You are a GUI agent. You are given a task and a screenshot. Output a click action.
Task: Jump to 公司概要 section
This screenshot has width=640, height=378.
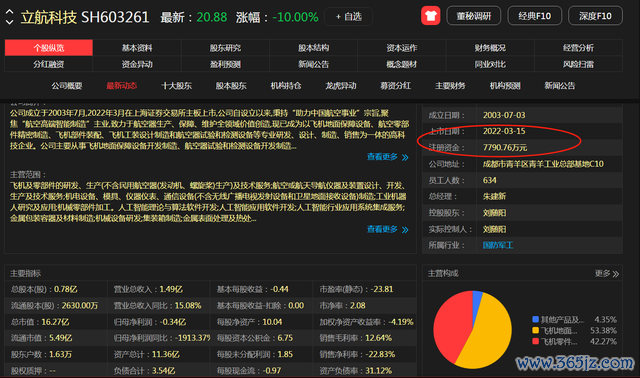(67, 86)
